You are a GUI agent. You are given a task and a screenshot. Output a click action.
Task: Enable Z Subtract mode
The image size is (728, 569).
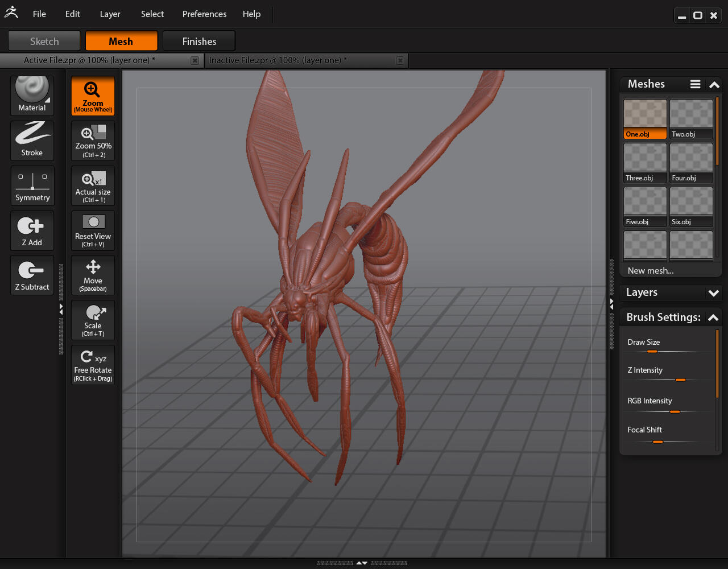pos(32,275)
